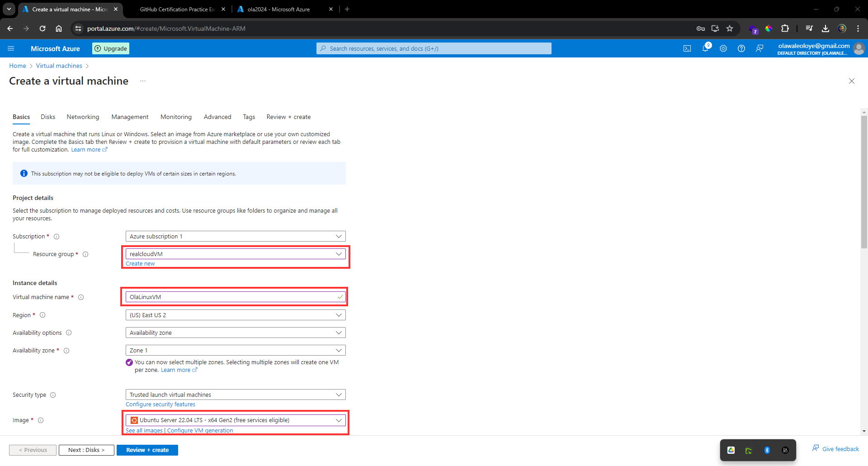Open the Region dropdown
Screen dimensions: 868x466
click(x=236, y=315)
